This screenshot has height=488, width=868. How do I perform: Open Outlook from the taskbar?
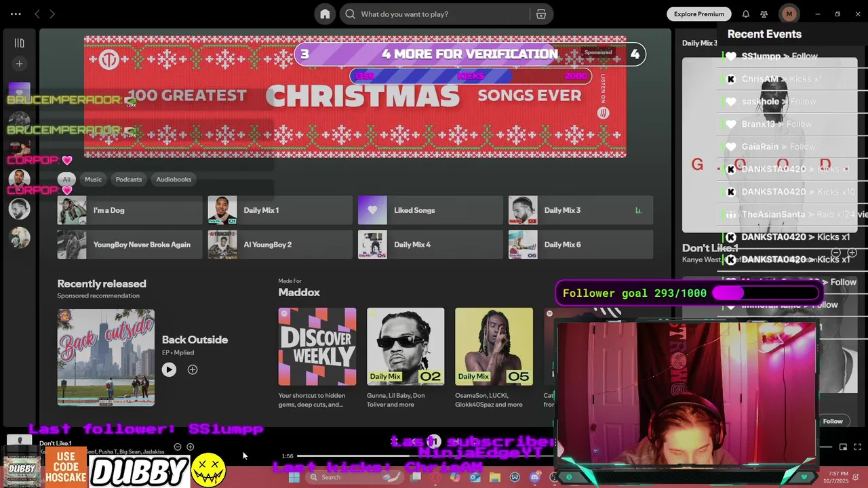pos(475,477)
